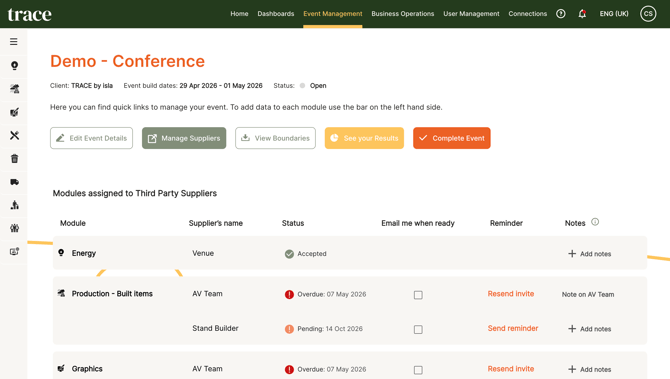This screenshot has height=379, width=670.
Task: Click See your Results button
Action: point(364,138)
